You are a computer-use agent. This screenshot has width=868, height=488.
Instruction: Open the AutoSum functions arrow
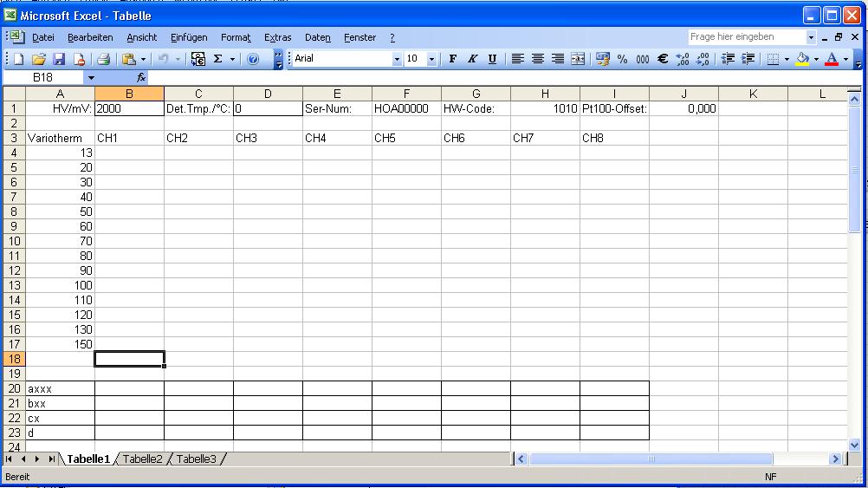point(232,59)
